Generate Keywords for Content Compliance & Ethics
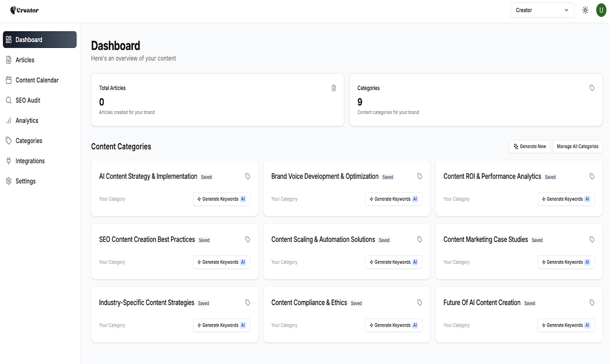This screenshot has width=609, height=364. pos(394,325)
